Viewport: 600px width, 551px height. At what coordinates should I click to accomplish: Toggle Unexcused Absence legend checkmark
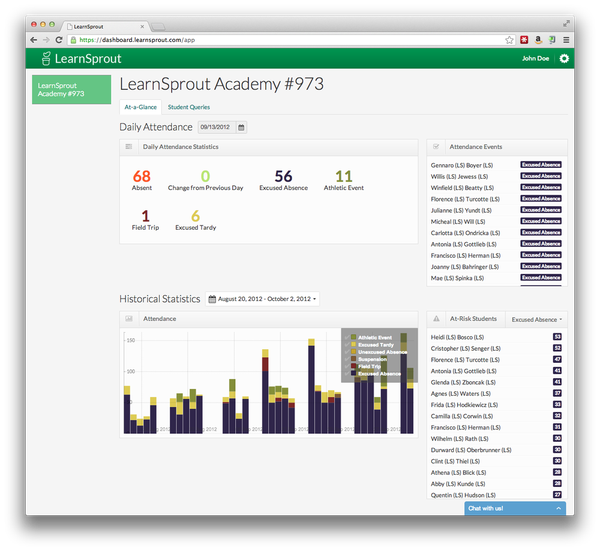coord(347,352)
